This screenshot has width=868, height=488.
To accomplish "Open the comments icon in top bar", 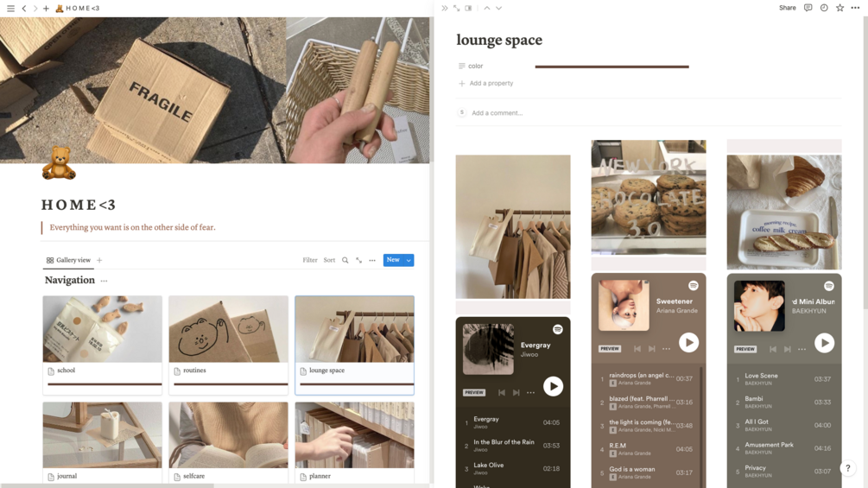I will pyautogui.click(x=808, y=8).
